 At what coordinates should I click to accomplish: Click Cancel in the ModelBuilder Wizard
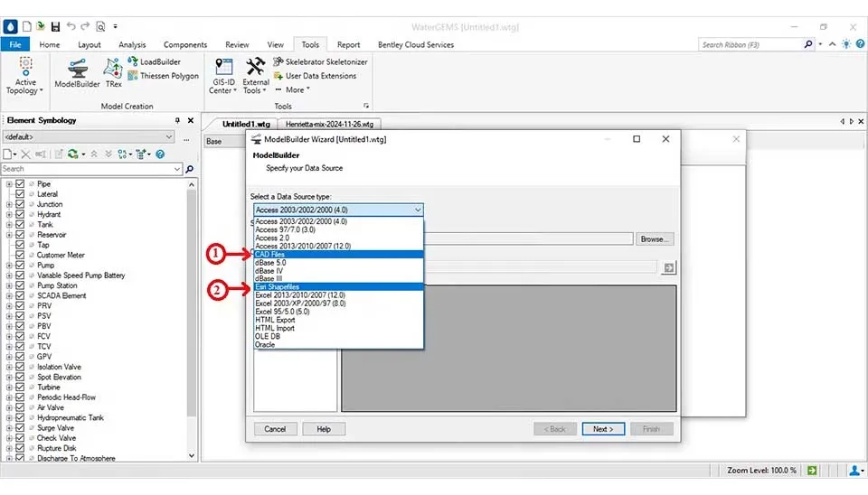[275, 429]
